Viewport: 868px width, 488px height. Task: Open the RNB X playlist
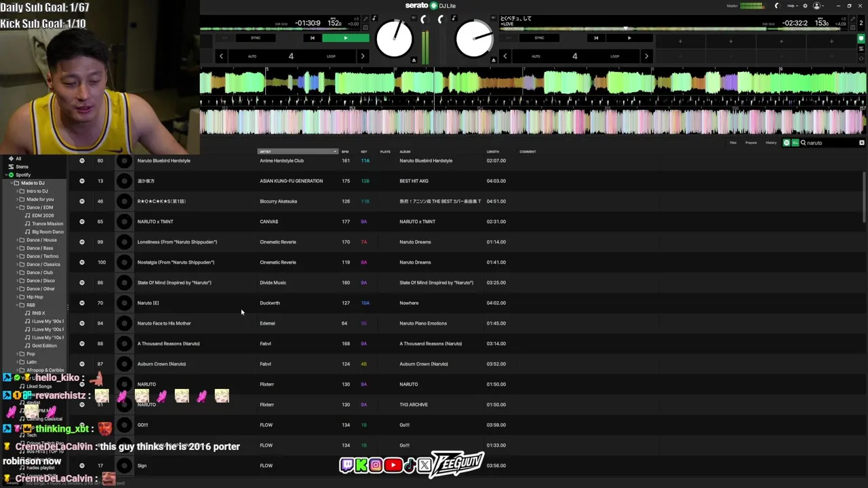pyautogui.click(x=39, y=313)
